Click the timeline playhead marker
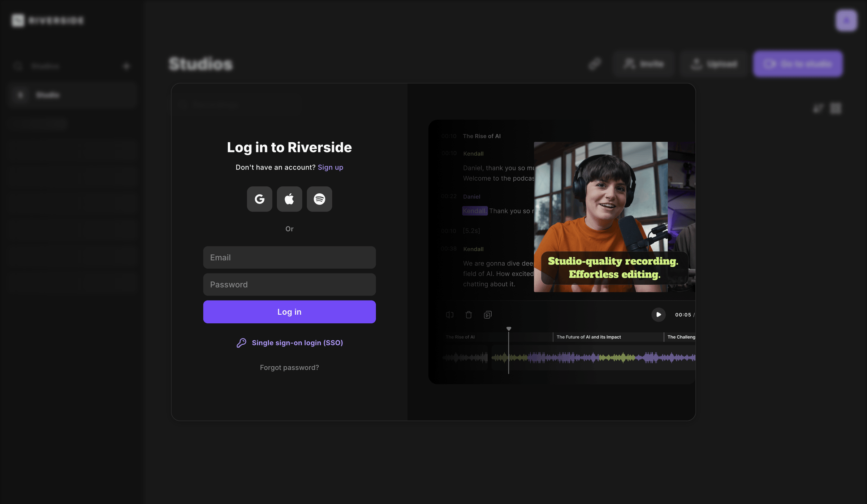Image resolution: width=867 pixels, height=504 pixels. point(509,329)
